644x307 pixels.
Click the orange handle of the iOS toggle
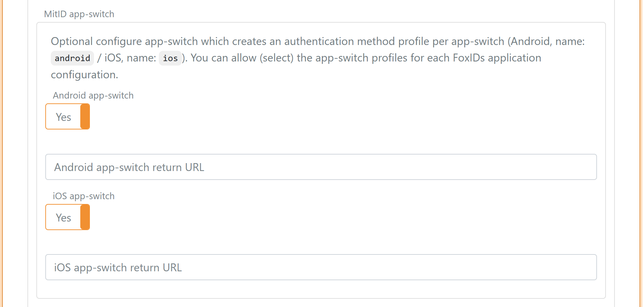[x=85, y=217]
